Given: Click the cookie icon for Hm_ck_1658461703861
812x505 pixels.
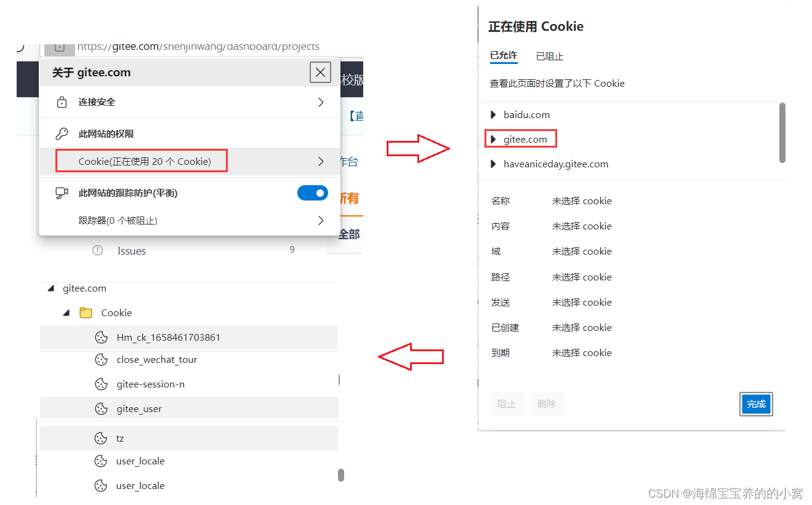Looking at the screenshot, I should click(x=102, y=338).
